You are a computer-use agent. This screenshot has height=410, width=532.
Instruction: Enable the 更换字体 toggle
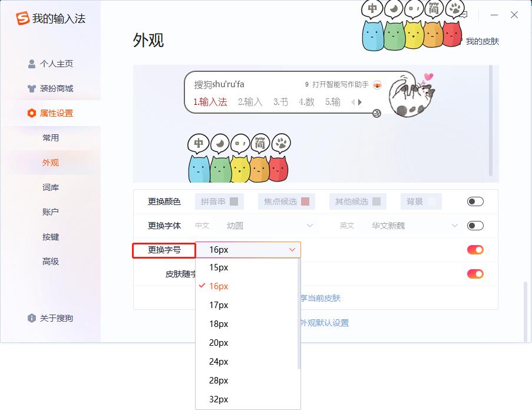pyautogui.click(x=475, y=226)
